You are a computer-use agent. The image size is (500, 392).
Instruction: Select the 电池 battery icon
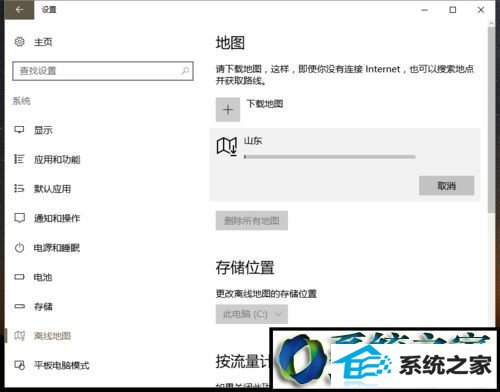19,277
